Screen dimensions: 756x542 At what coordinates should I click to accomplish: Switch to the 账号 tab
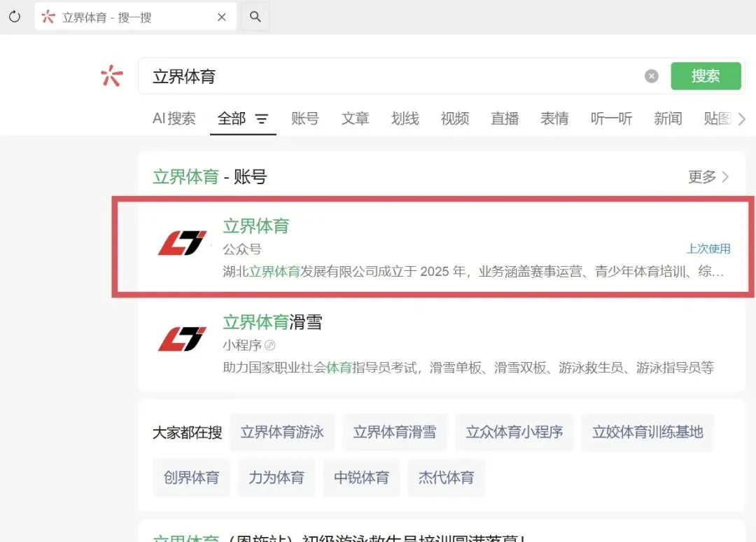(305, 118)
